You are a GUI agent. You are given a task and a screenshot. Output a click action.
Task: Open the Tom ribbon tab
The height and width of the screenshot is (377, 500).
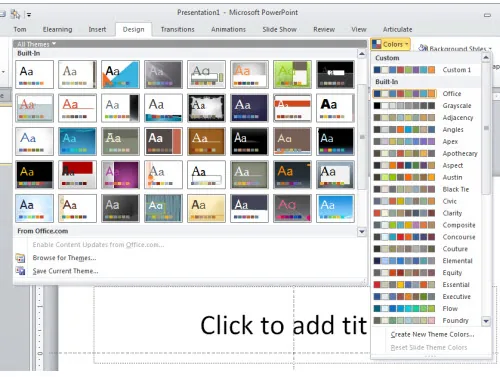point(20,29)
